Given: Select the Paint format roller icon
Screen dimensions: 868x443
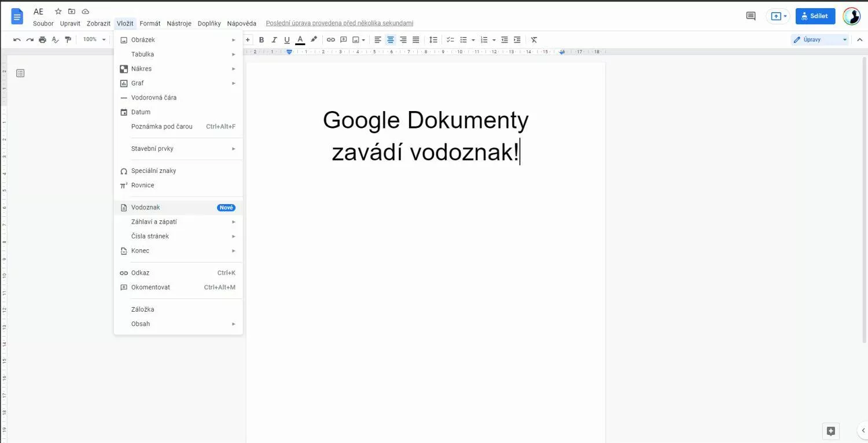Looking at the screenshot, I should point(68,40).
